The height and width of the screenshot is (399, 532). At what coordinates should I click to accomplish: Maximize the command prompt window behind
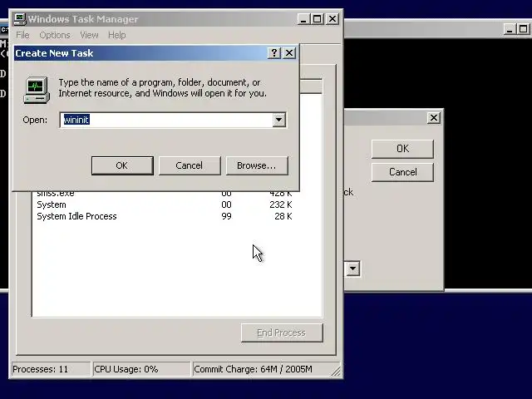click(x=523, y=29)
